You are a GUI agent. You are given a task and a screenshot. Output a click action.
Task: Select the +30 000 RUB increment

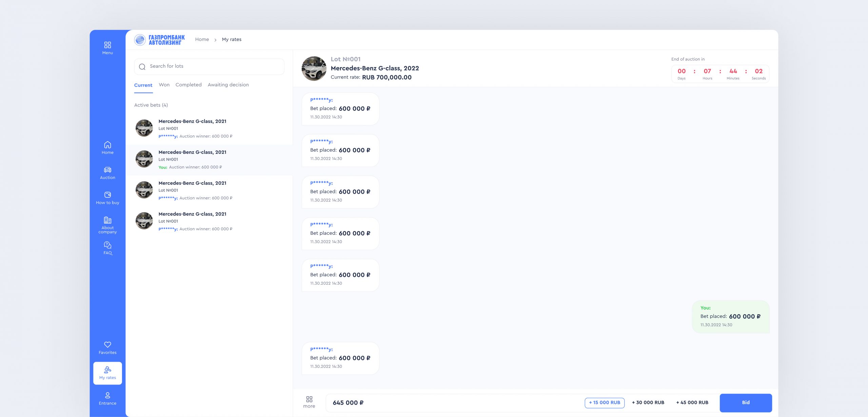[x=648, y=402]
